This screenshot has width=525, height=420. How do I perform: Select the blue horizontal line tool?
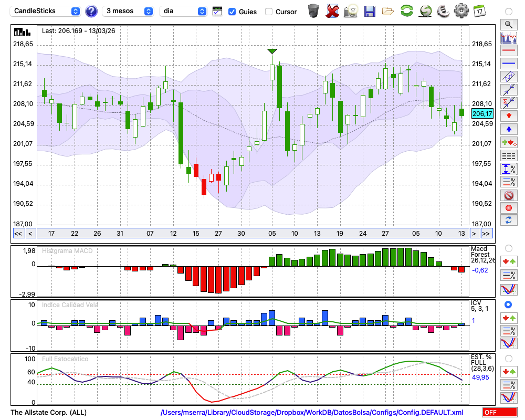click(509, 64)
